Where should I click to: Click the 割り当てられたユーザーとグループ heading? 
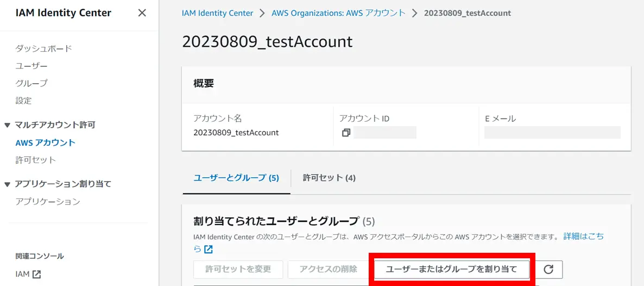tap(276, 221)
